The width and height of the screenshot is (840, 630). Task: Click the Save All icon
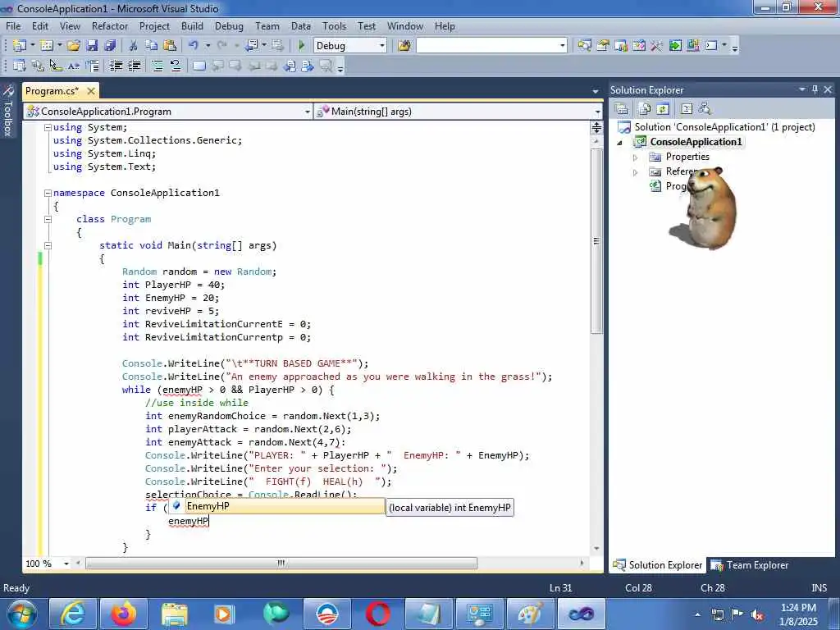tap(111, 46)
